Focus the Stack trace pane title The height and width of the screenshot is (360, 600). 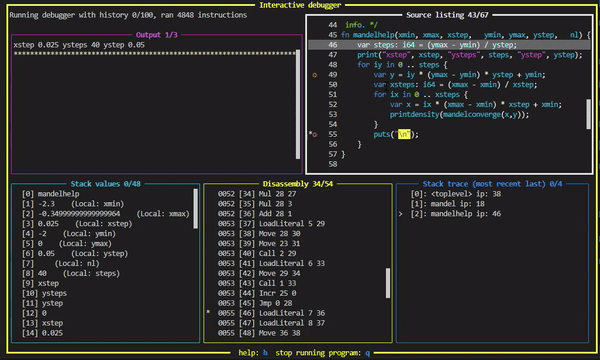tap(492, 184)
